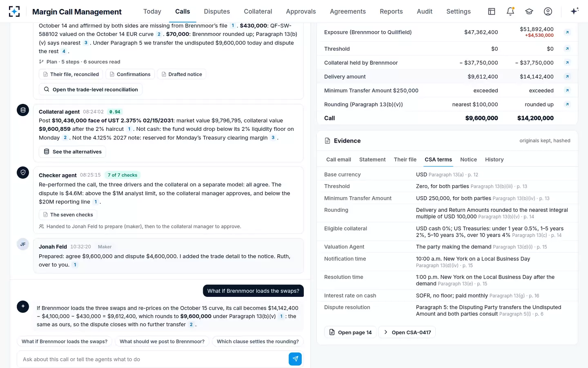
Task: Switch to the Notice evidence tab
Action: pyautogui.click(x=468, y=159)
